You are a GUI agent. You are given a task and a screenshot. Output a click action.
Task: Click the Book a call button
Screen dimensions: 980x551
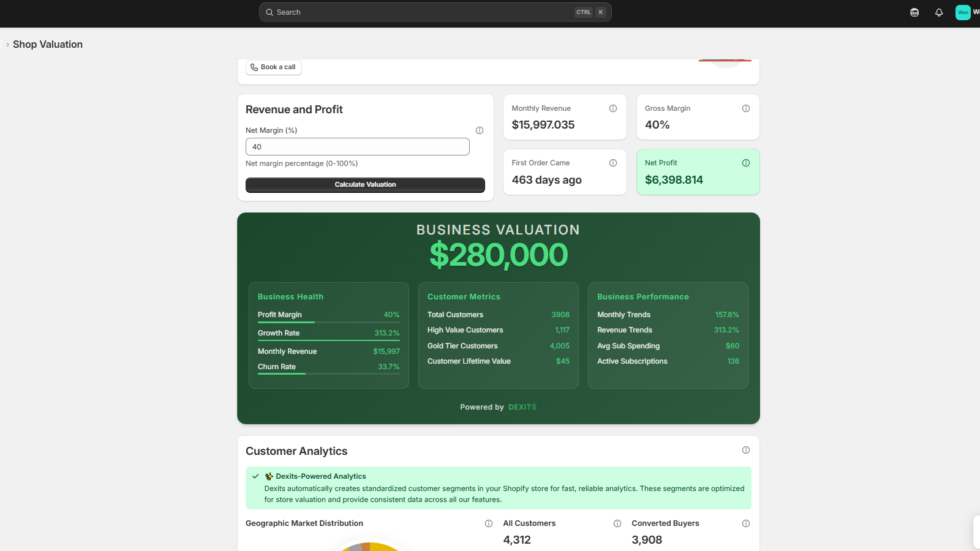274,67
